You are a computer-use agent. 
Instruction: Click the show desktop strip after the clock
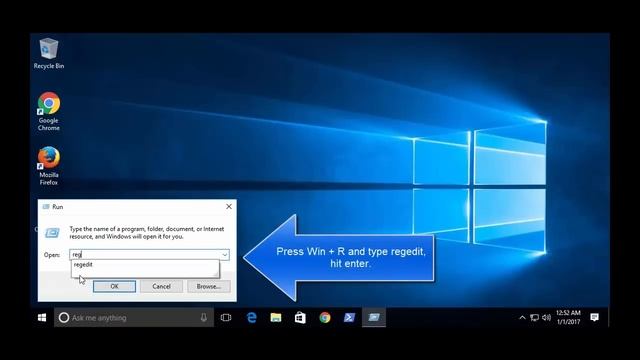pyautogui.click(x=608, y=318)
